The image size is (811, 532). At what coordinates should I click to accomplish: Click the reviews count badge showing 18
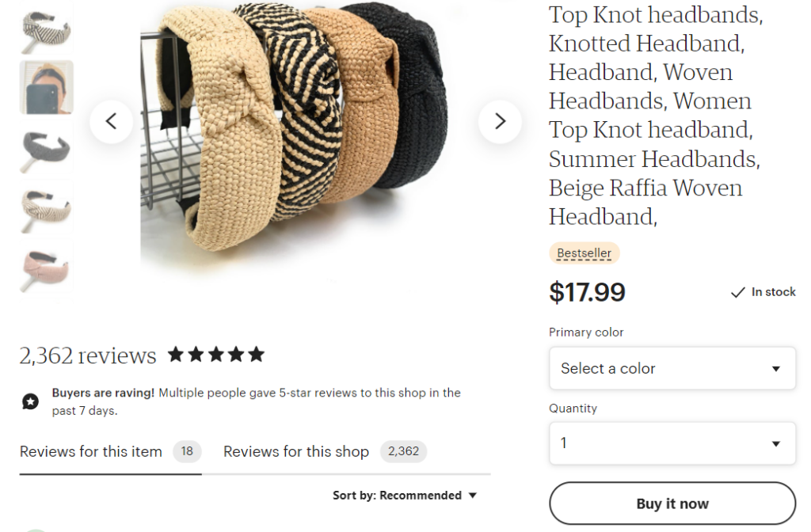click(188, 451)
